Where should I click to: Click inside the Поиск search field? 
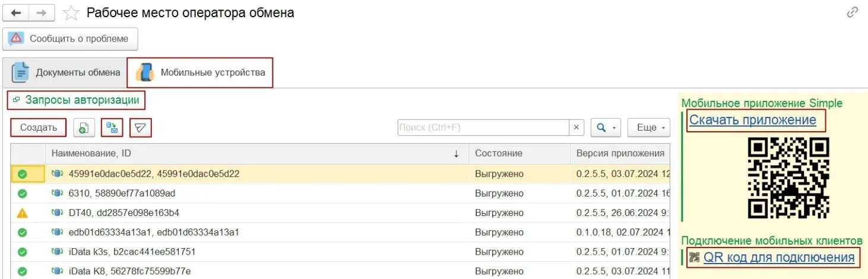483,128
